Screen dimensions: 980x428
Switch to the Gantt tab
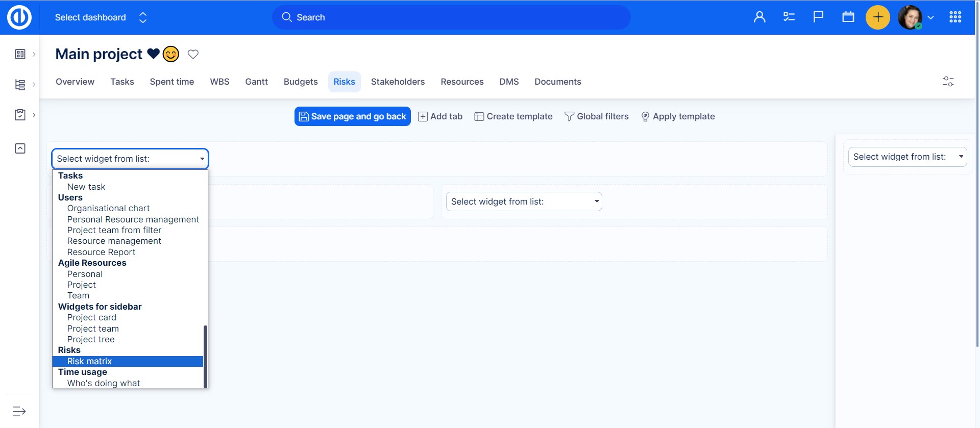(256, 82)
